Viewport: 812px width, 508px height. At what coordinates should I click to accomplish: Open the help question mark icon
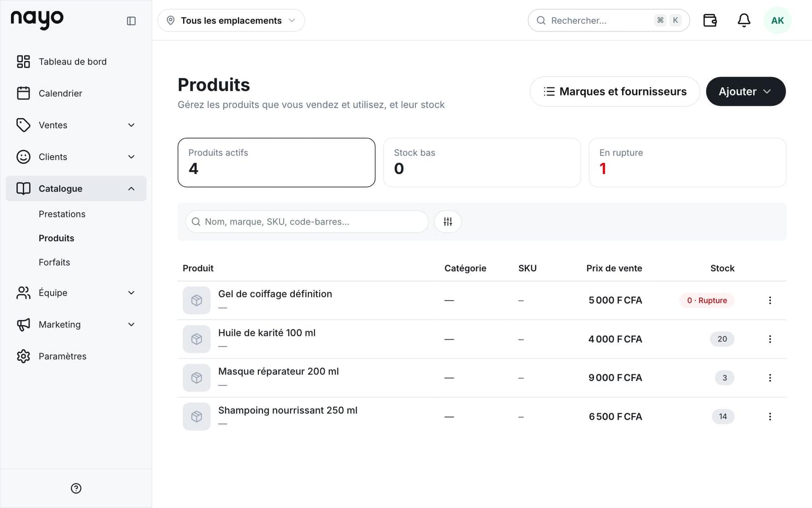(x=76, y=488)
